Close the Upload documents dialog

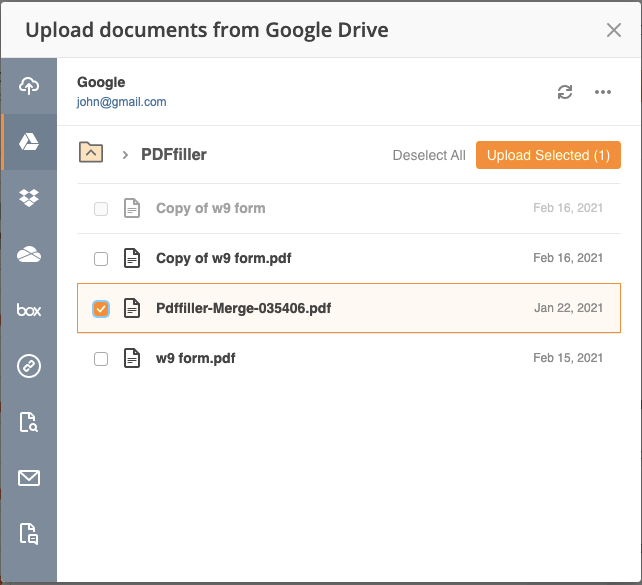614,30
